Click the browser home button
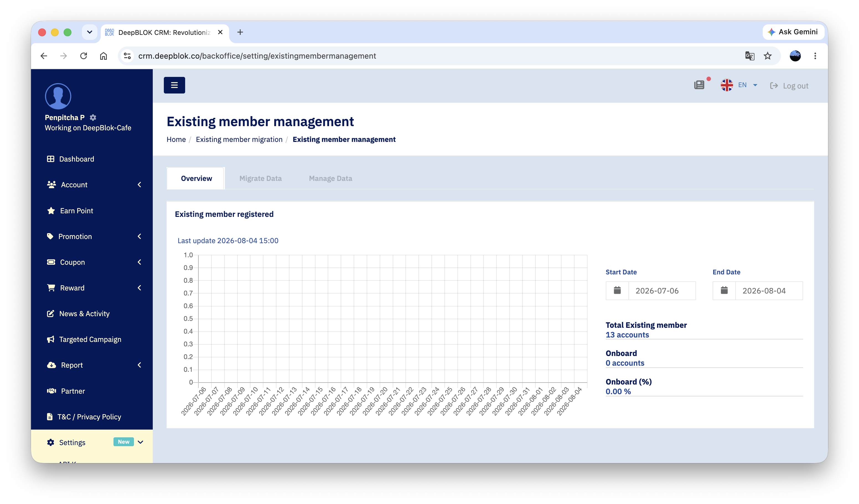859x504 pixels. [x=103, y=56]
